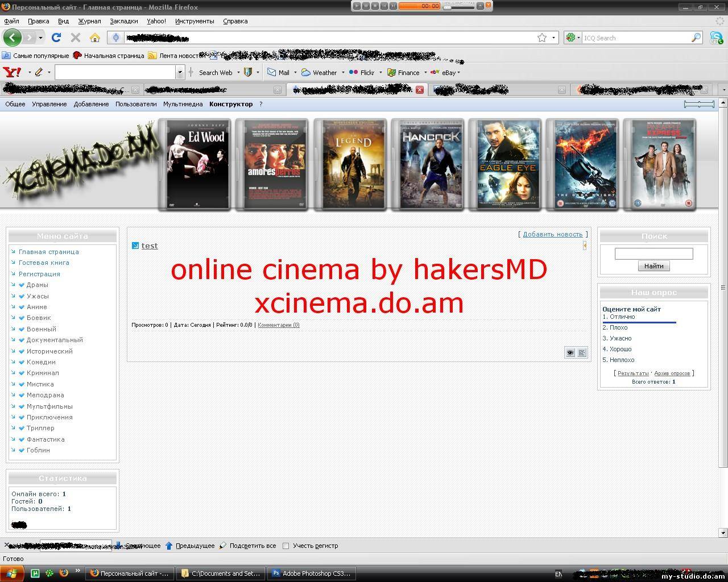This screenshot has height=582, width=728.
Task: Click the play button in the media player widget
Action: (357, 6)
